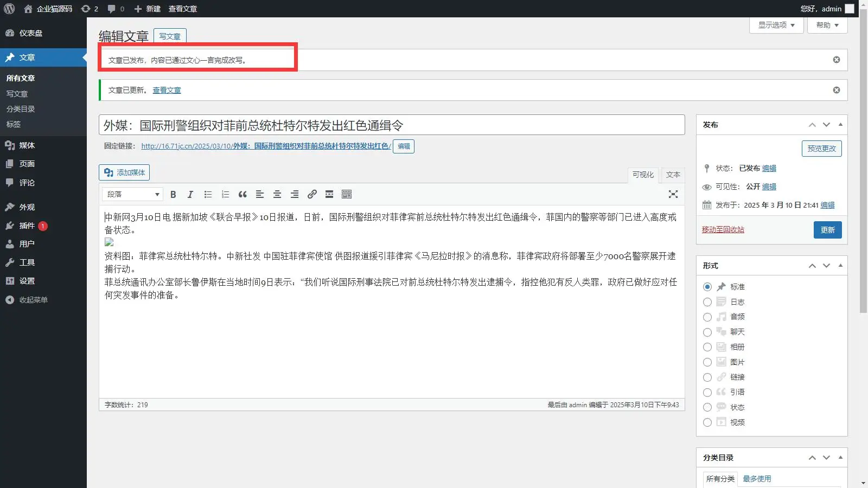
Task: Click the article title input field
Action: pyautogui.click(x=391, y=125)
